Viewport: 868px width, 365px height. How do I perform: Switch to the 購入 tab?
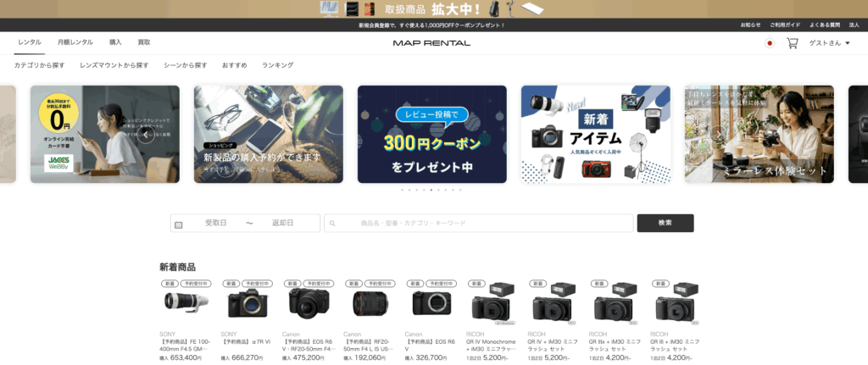click(x=115, y=42)
